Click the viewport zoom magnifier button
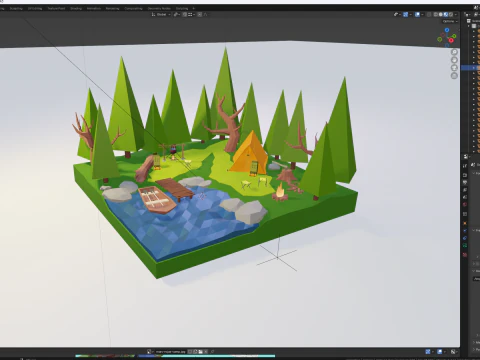The image size is (480, 360). tap(454, 52)
